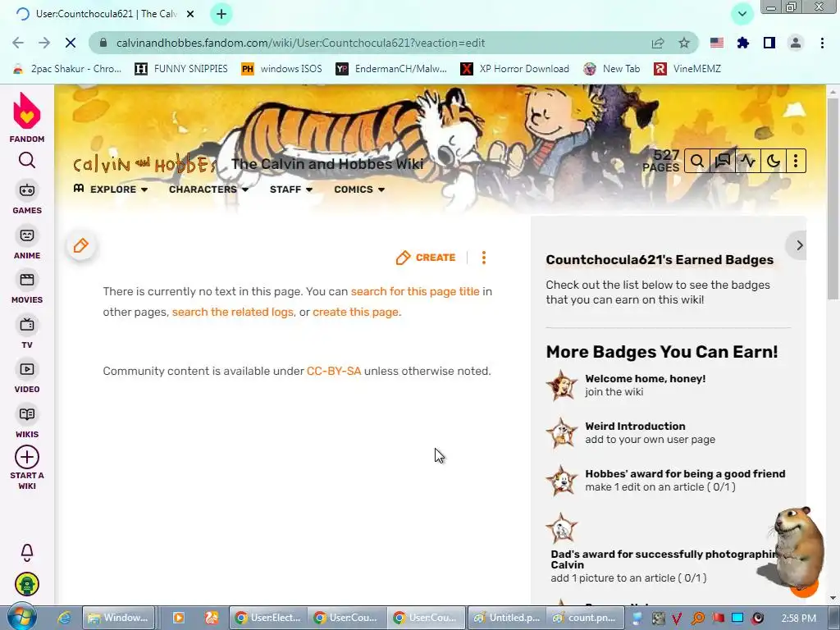The image size is (840, 630).
Task: Bookmark this page with star icon
Action: pos(684,43)
